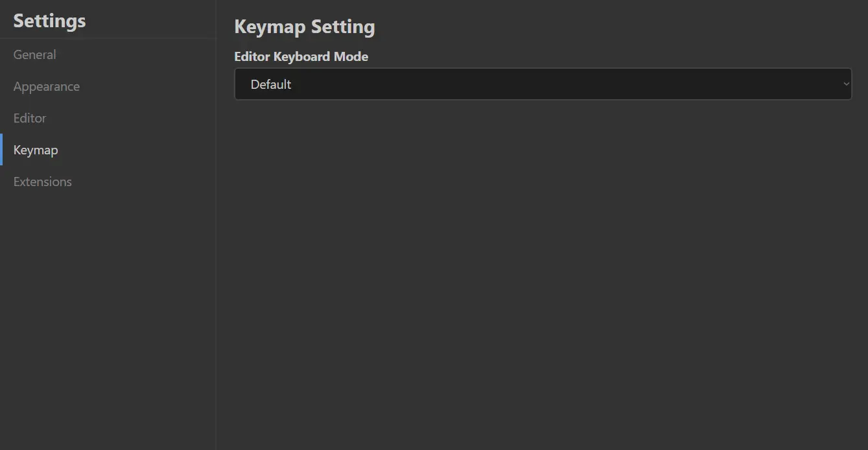868x450 pixels.
Task: Navigate to Extensions from the settings list
Action: (x=42, y=182)
